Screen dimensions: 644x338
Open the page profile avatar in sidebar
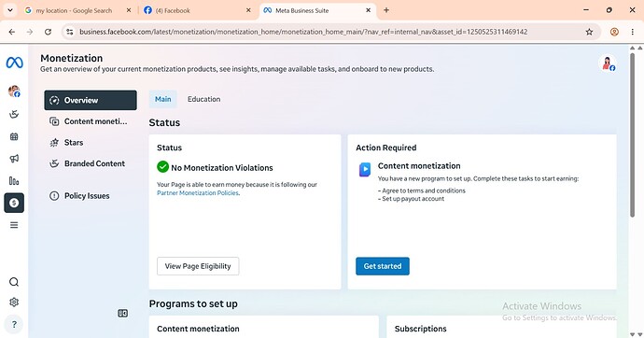click(14, 92)
